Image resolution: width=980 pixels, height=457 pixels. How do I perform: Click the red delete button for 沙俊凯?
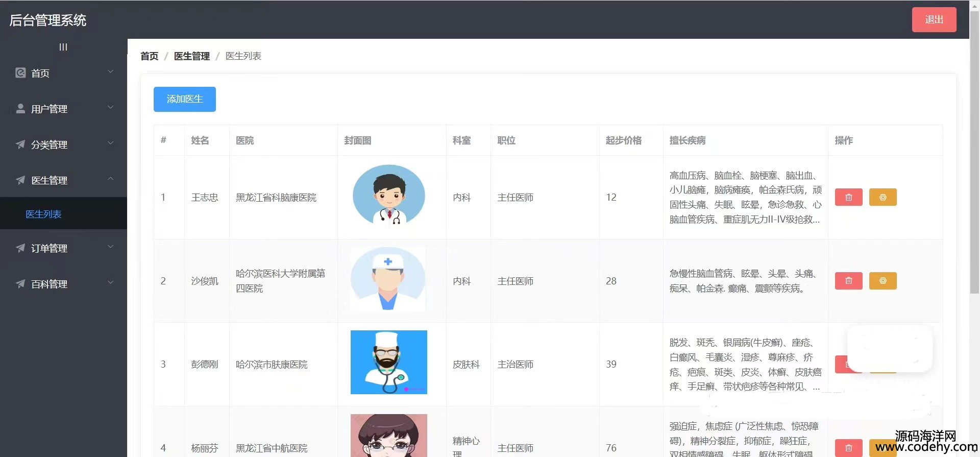[848, 281]
